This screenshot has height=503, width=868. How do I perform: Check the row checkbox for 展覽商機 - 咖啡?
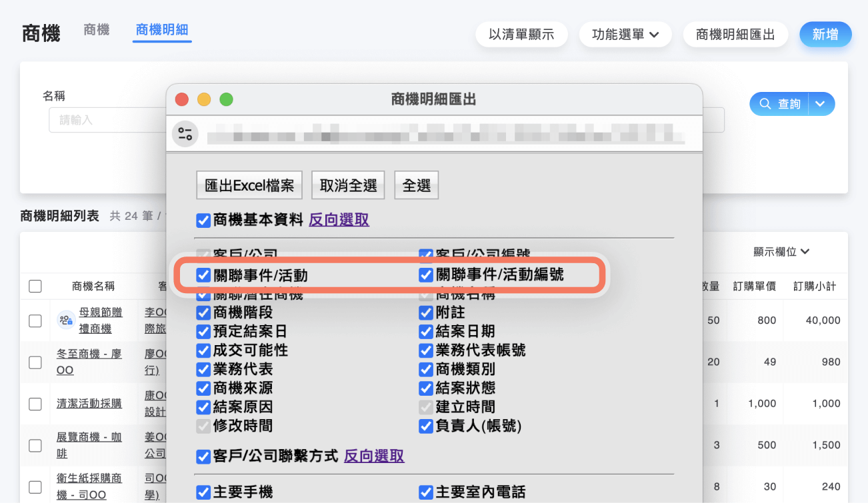pyautogui.click(x=35, y=445)
